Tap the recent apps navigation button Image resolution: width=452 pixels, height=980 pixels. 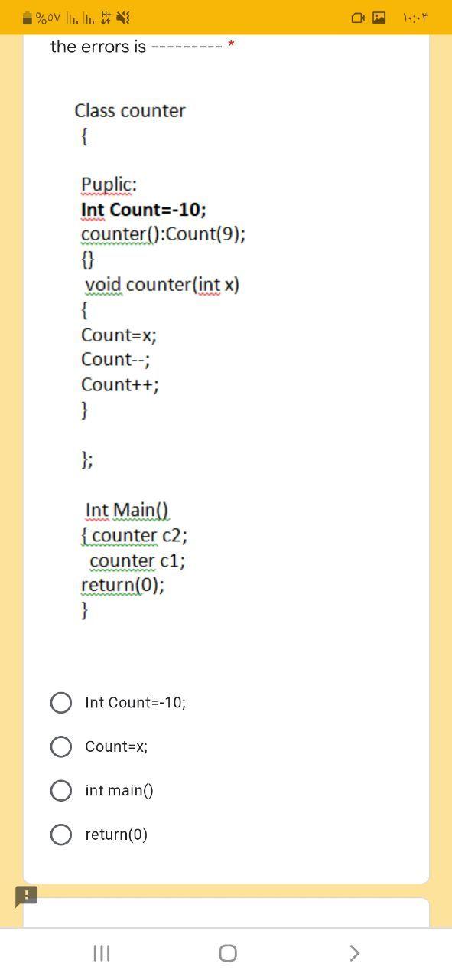coord(102,953)
